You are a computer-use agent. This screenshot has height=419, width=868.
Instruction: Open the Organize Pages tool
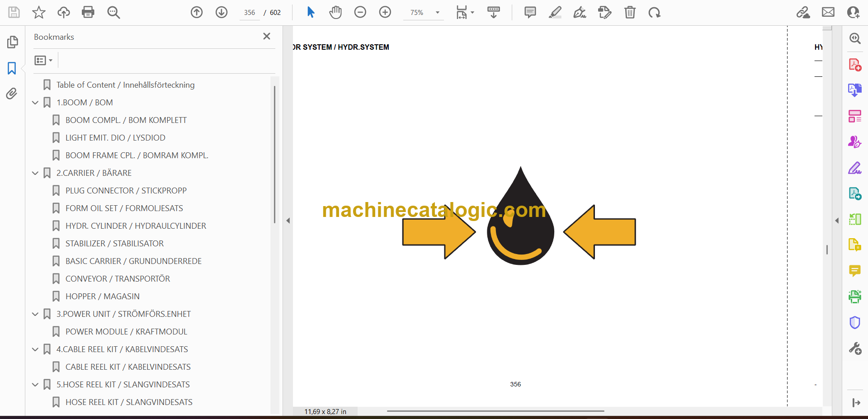(x=855, y=116)
